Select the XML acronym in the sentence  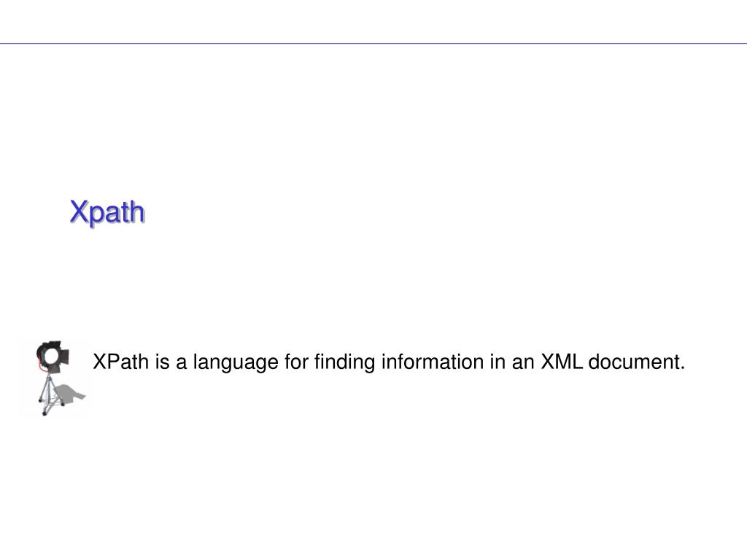pyautogui.click(x=562, y=362)
